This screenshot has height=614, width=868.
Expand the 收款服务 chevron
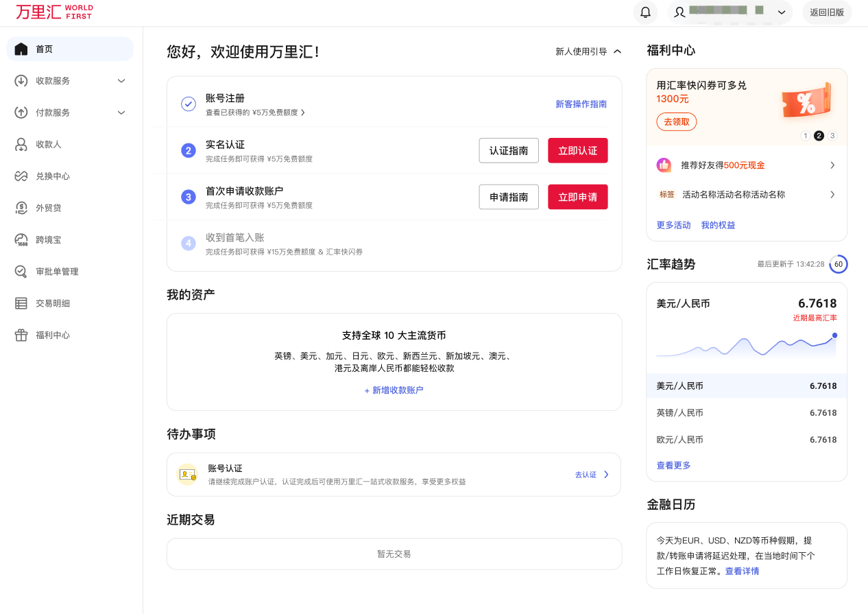click(121, 81)
